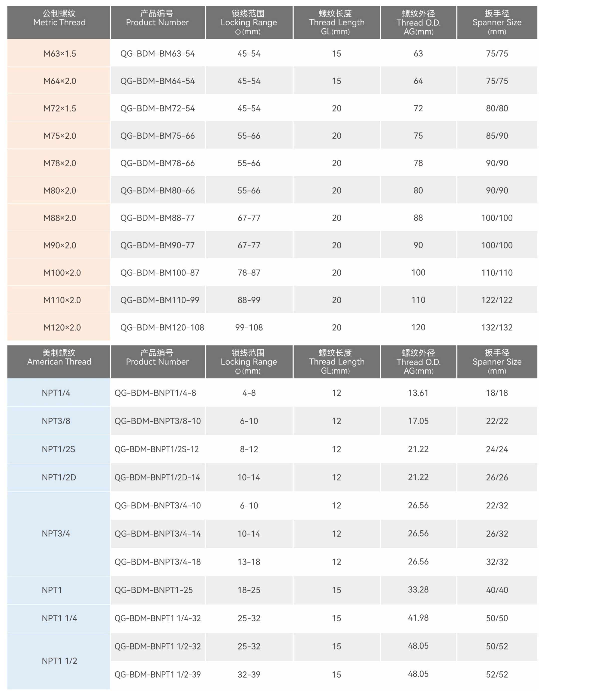Select the M110×2.0 thread cell

(x=62, y=300)
